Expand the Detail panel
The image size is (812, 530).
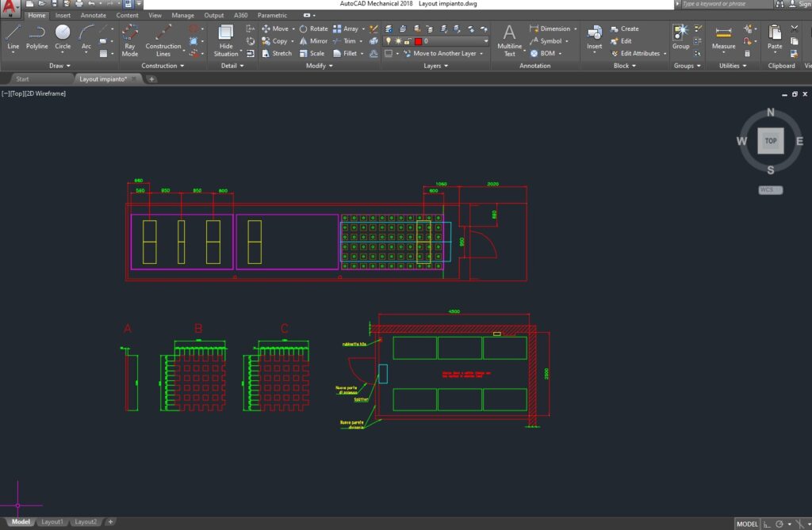(232, 66)
